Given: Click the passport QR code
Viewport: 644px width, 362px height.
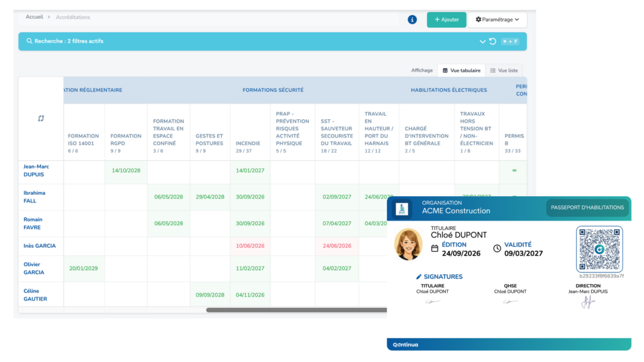Looking at the screenshot, I should 599,249.
